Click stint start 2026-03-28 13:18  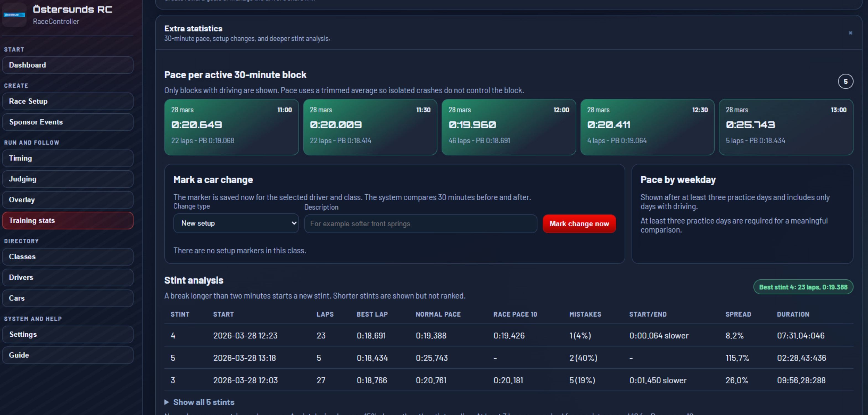[245, 358]
